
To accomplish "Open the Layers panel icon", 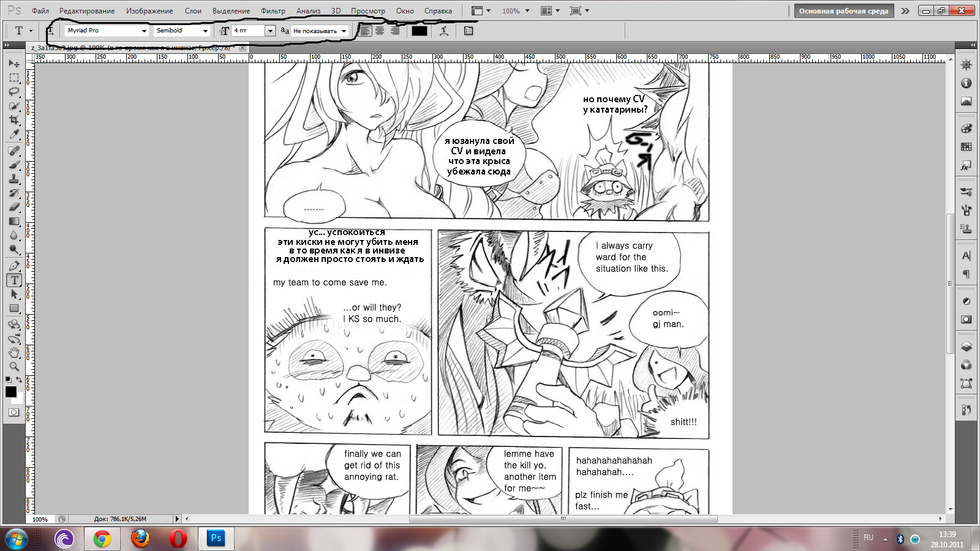I will (x=967, y=347).
